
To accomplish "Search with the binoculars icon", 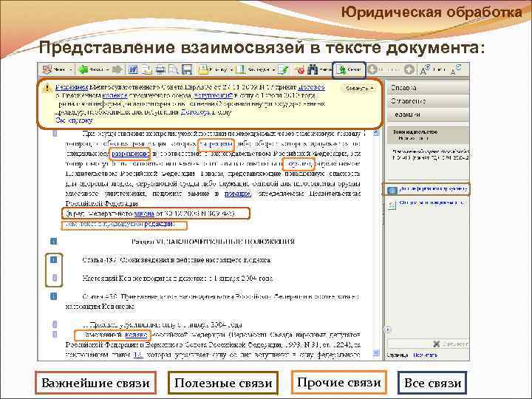I will pos(313,69).
